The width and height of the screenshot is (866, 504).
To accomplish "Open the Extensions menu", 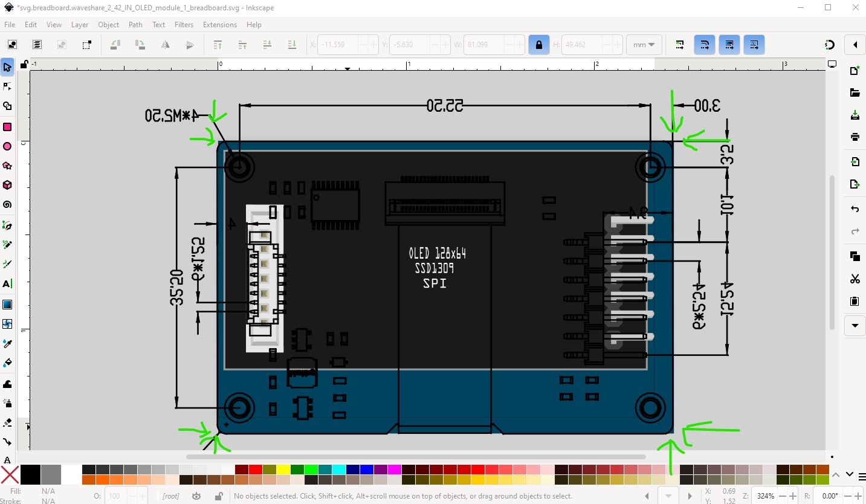I will (x=219, y=25).
